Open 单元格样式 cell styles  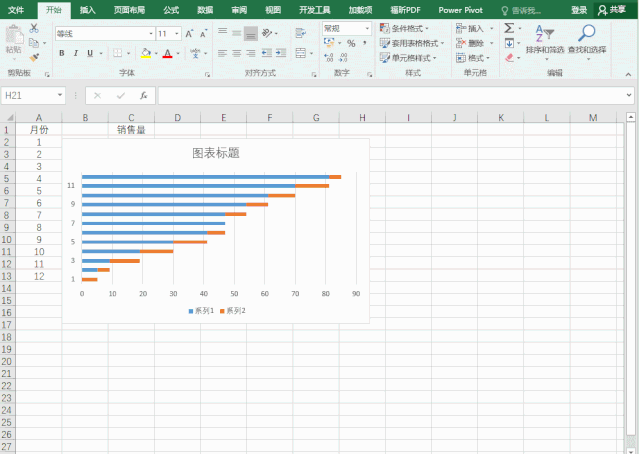point(408,58)
